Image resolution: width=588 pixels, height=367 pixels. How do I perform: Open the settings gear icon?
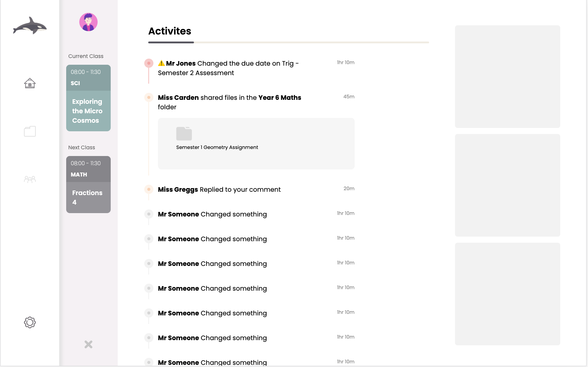tap(30, 322)
